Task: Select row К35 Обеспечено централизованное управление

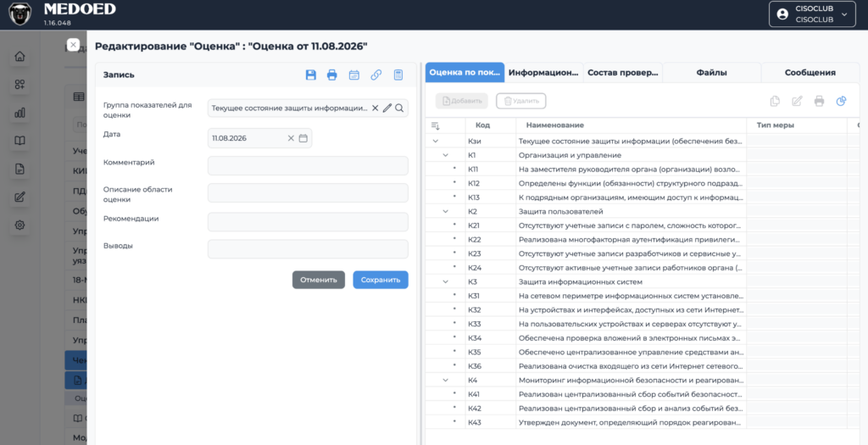Action: pyautogui.click(x=643, y=352)
